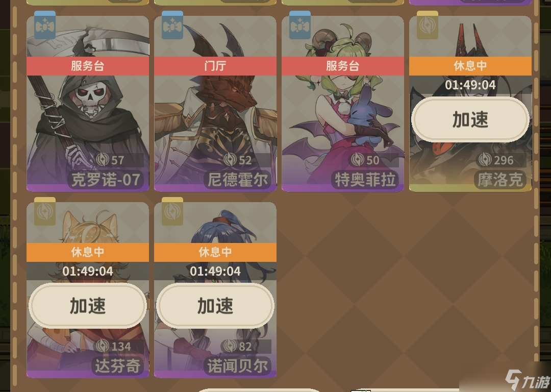Click the gold emblem badge on 诺闻贝尔 card

tap(172, 211)
